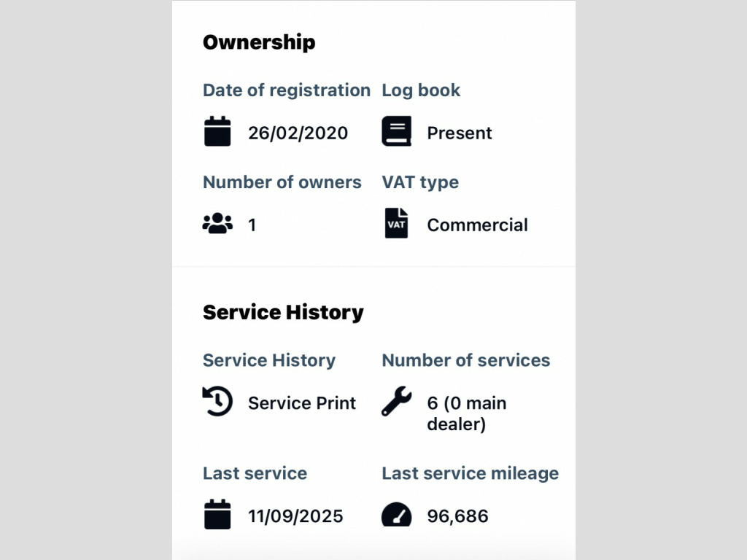
Task: Click the Date of registration label
Action: point(287,90)
